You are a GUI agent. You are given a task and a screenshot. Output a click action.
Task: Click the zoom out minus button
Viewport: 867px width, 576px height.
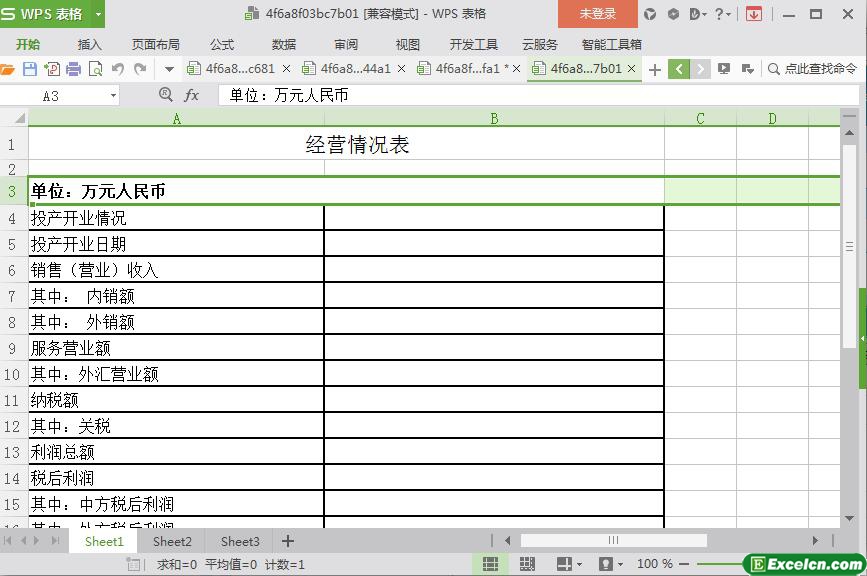pyautogui.click(x=684, y=564)
